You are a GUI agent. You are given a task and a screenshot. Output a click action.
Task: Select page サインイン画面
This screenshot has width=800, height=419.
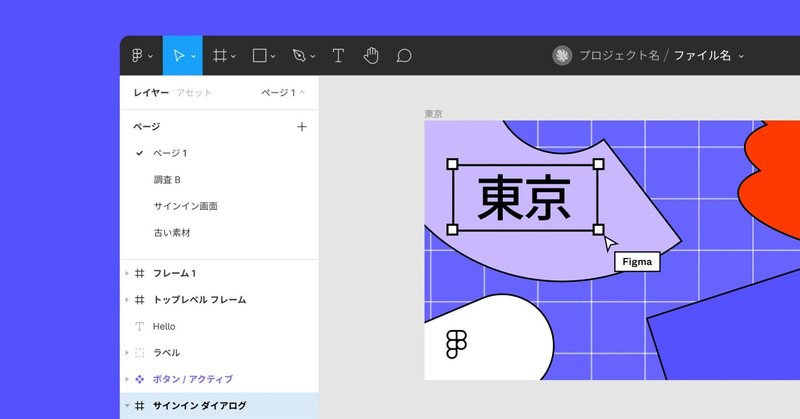point(186,206)
